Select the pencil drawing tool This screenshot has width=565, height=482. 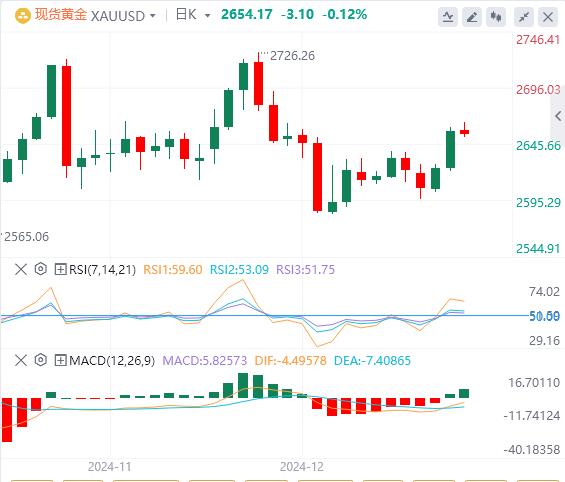tap(472, 17)
